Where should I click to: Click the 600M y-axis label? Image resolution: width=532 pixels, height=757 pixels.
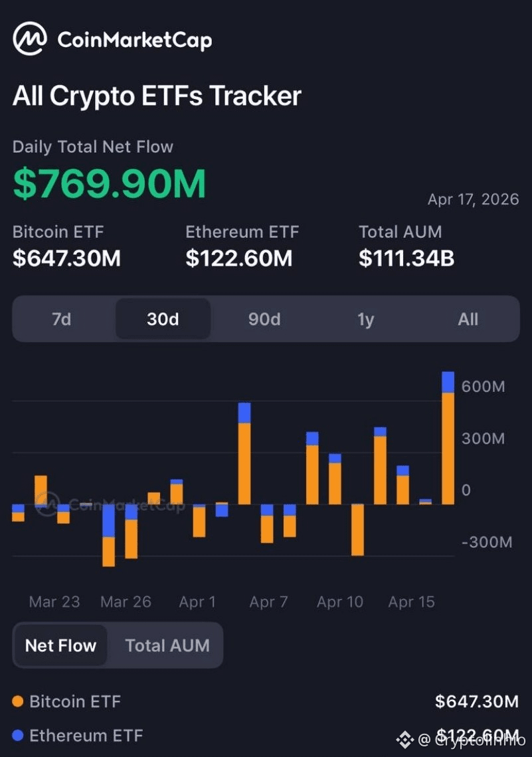click(484, 386)
